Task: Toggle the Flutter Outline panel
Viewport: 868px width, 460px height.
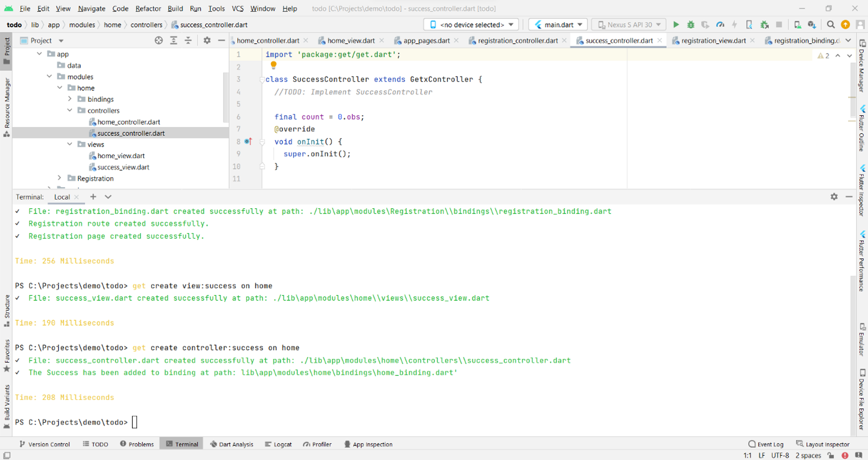Action: 862,128
